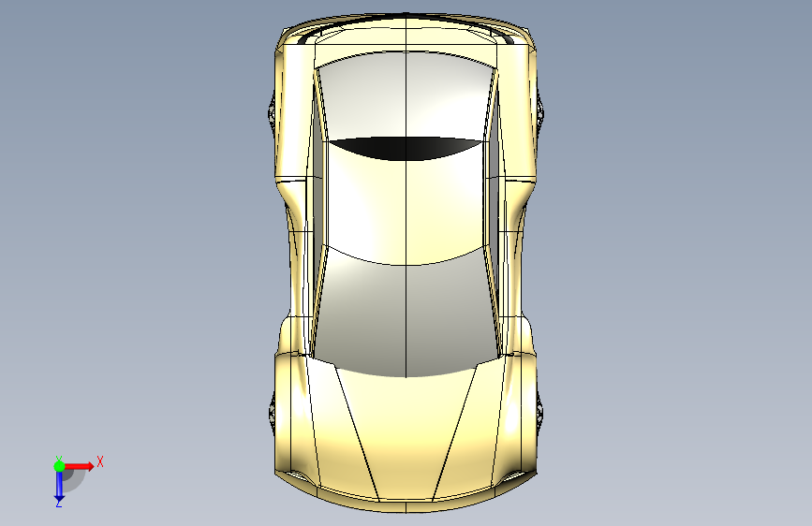Click the green Y axis dot of the triad

tap(59, 466)
